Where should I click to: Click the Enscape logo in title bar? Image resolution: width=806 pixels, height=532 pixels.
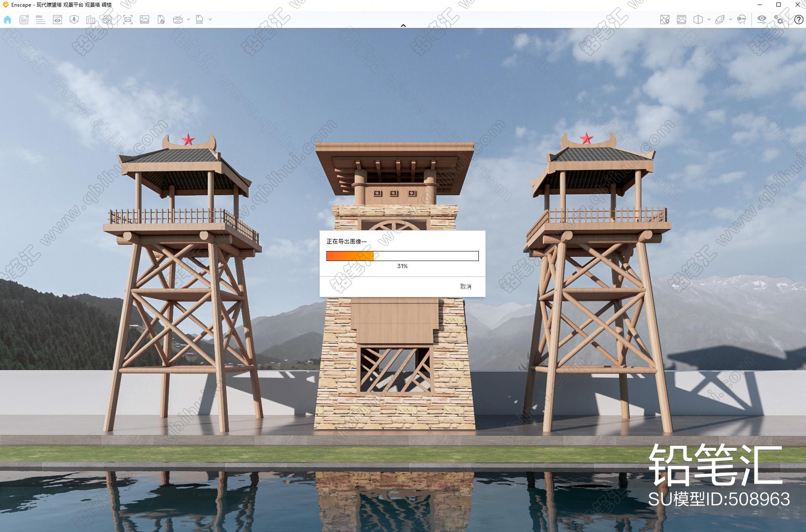tap(5, 5)
